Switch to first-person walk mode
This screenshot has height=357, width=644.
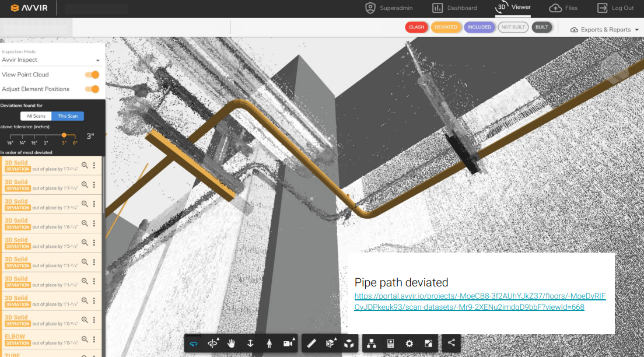pos(269,344)
